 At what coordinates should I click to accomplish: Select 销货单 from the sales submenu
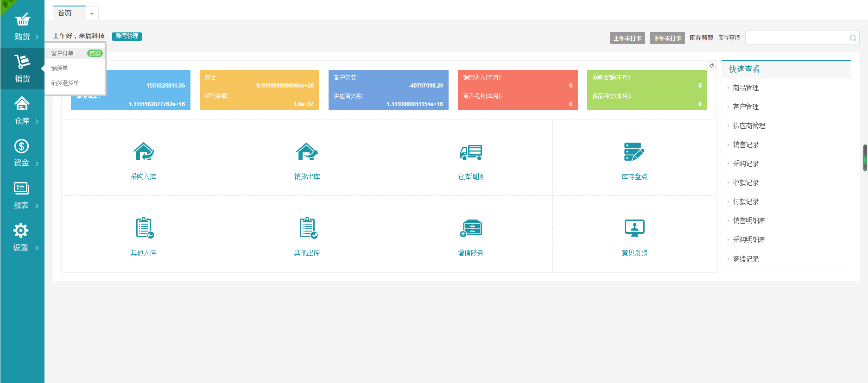59,68
